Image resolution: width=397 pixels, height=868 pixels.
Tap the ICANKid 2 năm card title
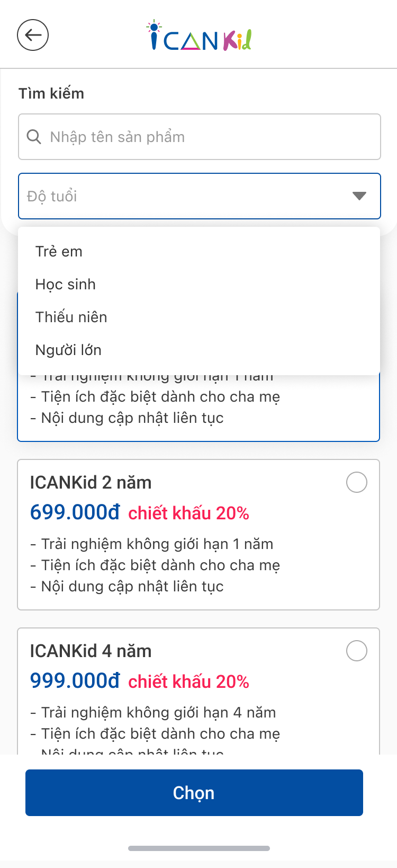[91, 483]
